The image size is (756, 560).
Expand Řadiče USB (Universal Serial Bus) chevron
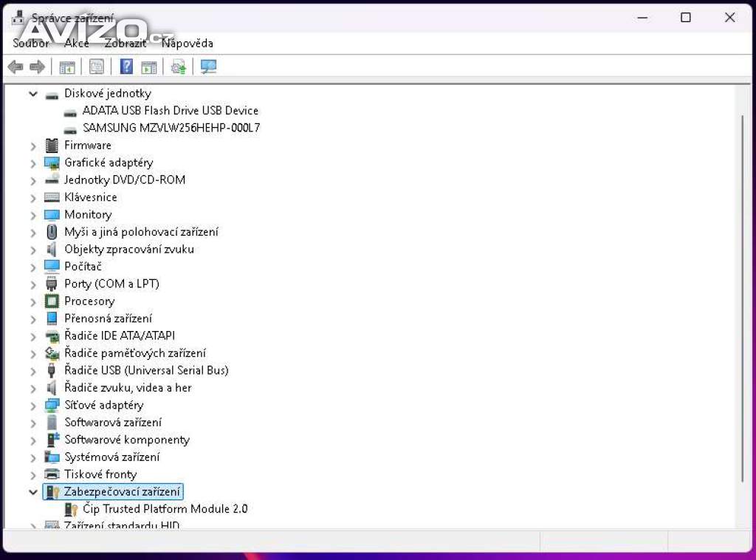(x=32, y=371)
